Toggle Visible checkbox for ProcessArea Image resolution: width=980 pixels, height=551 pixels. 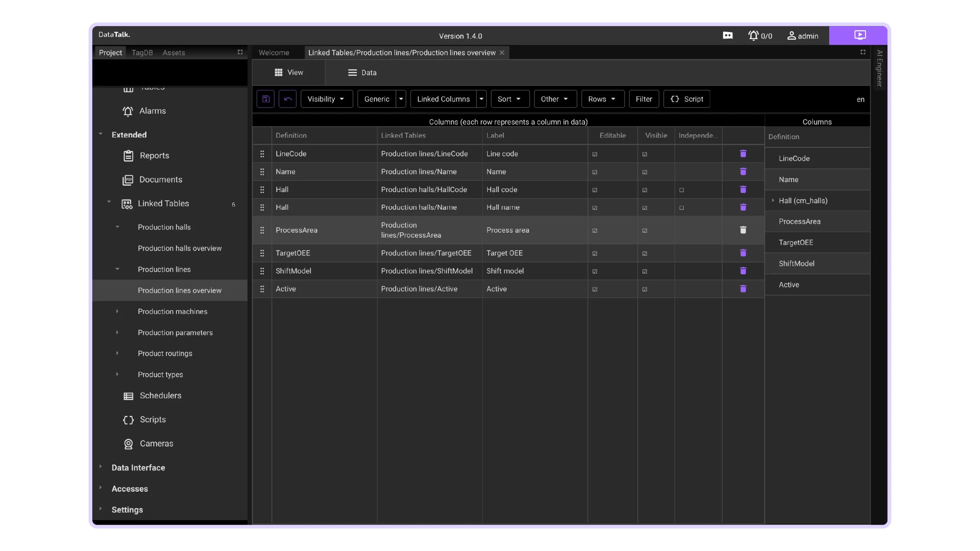tap(645, 231)
